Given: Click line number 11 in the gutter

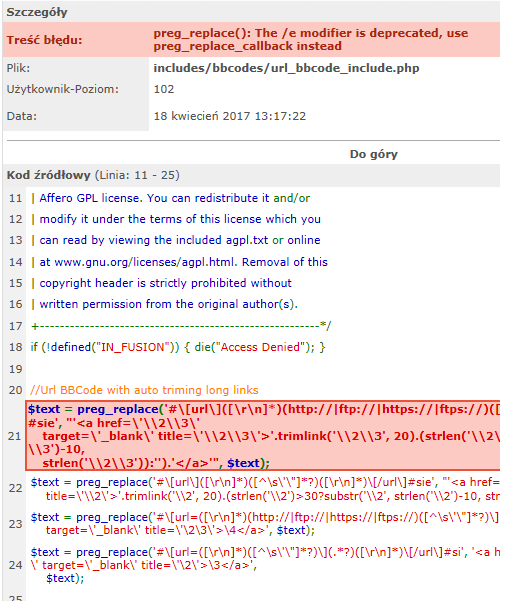Looking at the screenshot, I should (x=15, y=198).
